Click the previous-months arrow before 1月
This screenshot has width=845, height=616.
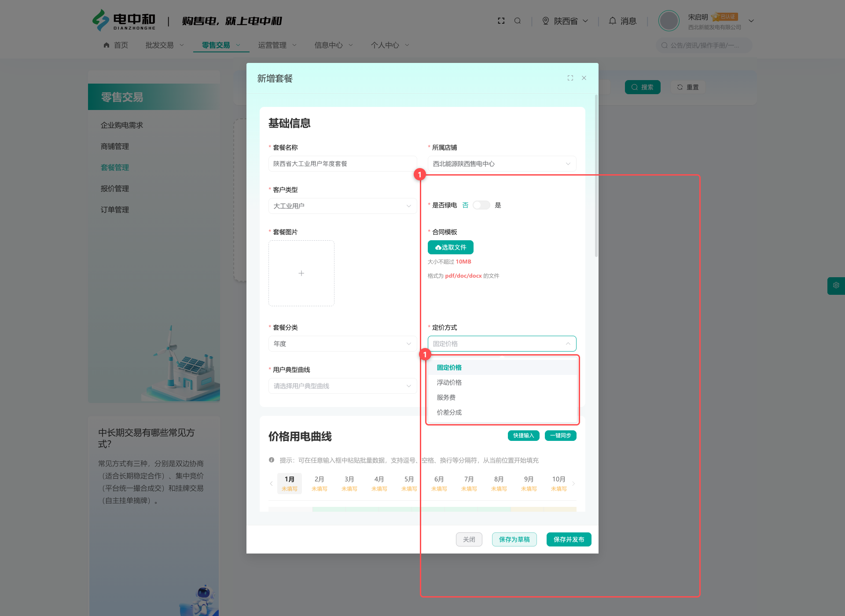[x=271, y=484]
